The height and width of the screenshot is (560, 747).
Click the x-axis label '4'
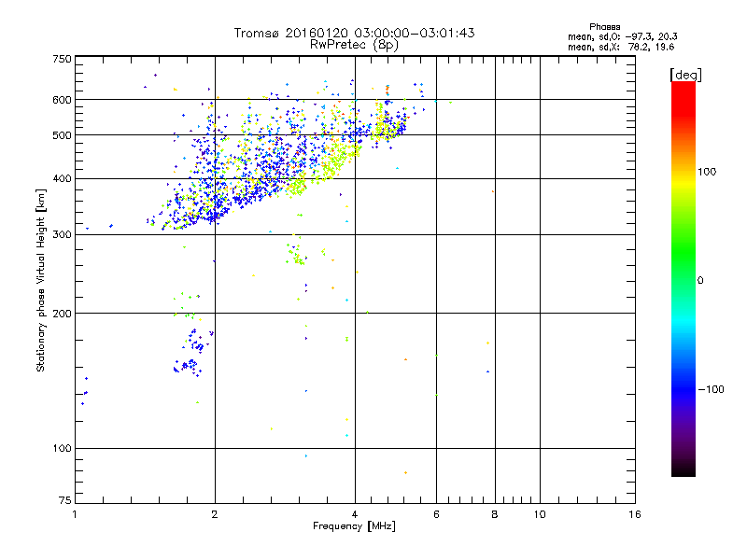tap(355, 514)
